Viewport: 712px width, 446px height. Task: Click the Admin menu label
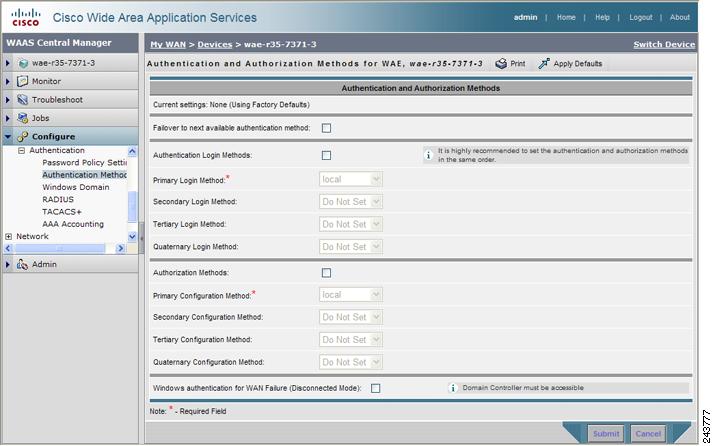[x=44, y=264]
